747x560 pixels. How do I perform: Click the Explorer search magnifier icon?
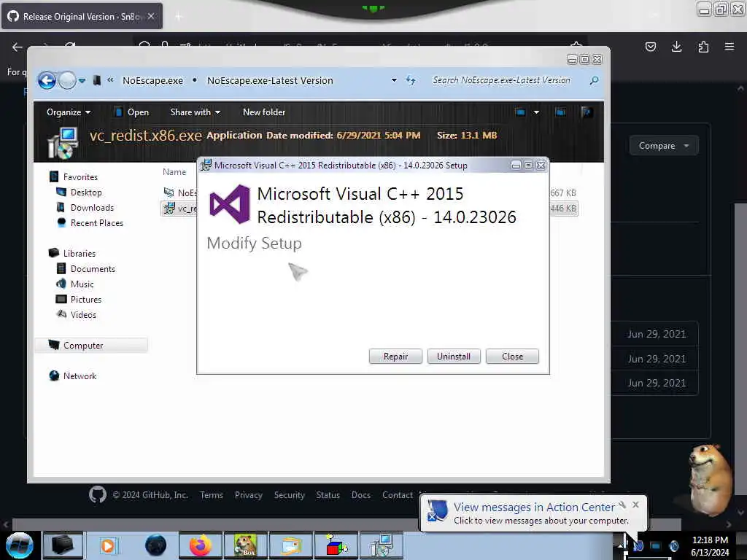tap(594, 80)
